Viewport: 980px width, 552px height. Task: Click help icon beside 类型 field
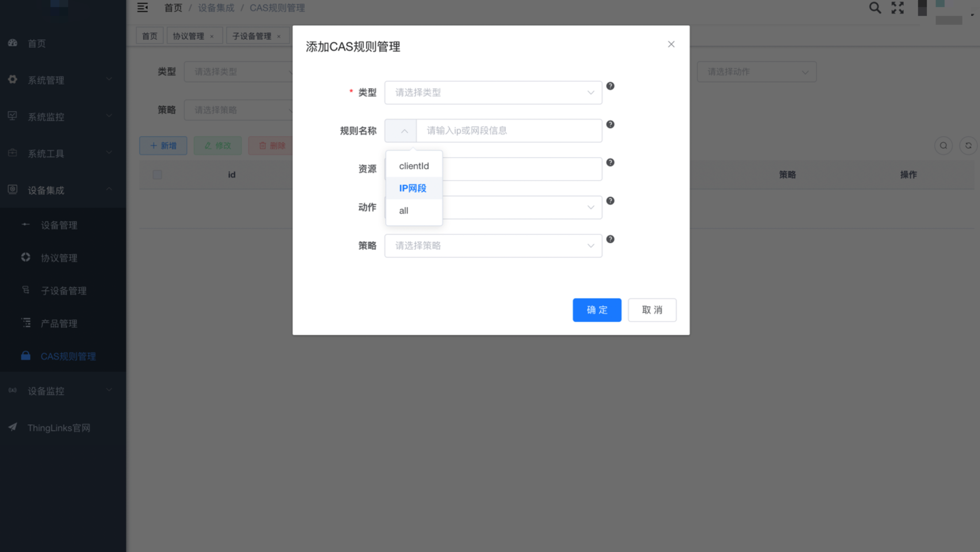coord(610,86)
